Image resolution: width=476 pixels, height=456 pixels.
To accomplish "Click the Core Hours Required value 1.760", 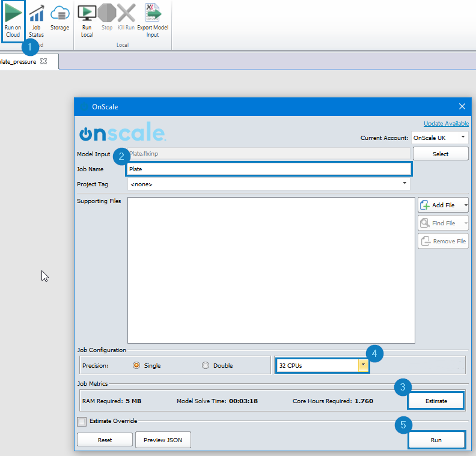I will [x=364, y=401].
